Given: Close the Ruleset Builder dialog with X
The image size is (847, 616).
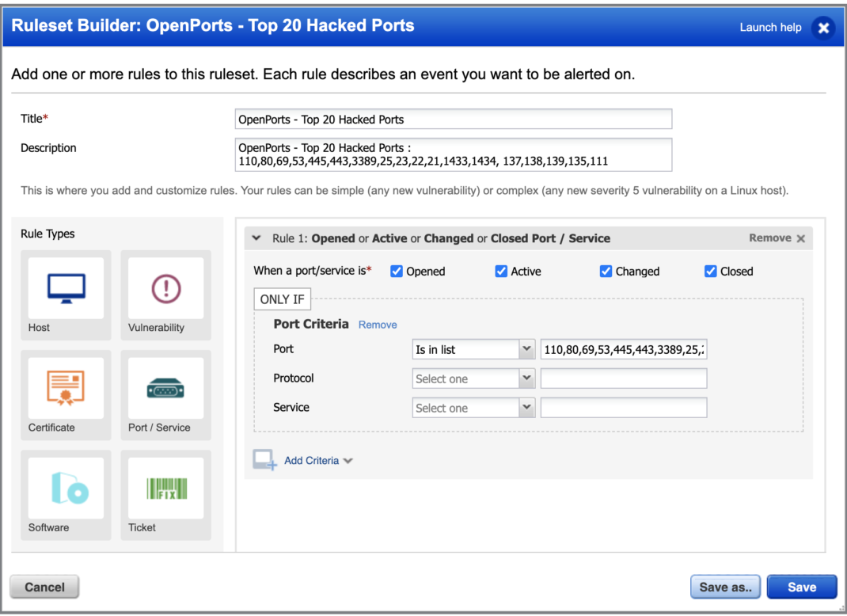Looking at the screenshot, I should click(823, 29).
